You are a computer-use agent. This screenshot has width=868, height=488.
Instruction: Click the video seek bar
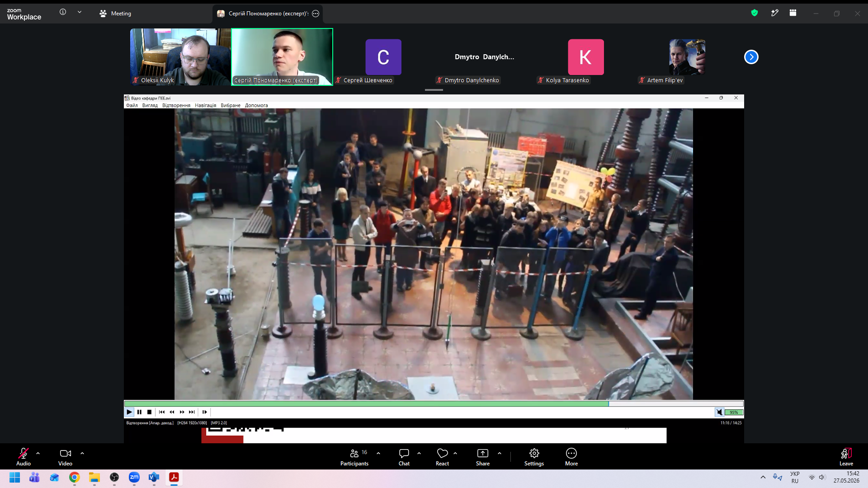[x=434, y=404]
